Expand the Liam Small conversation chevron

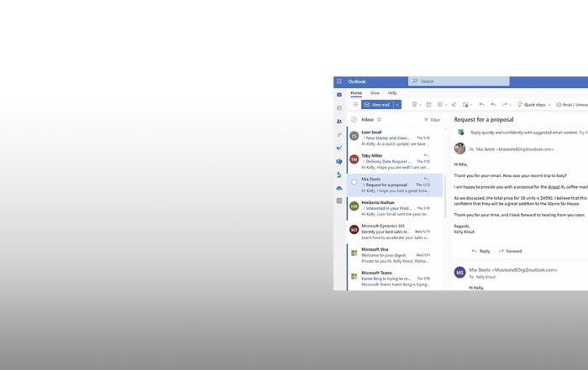click(364, 138)
